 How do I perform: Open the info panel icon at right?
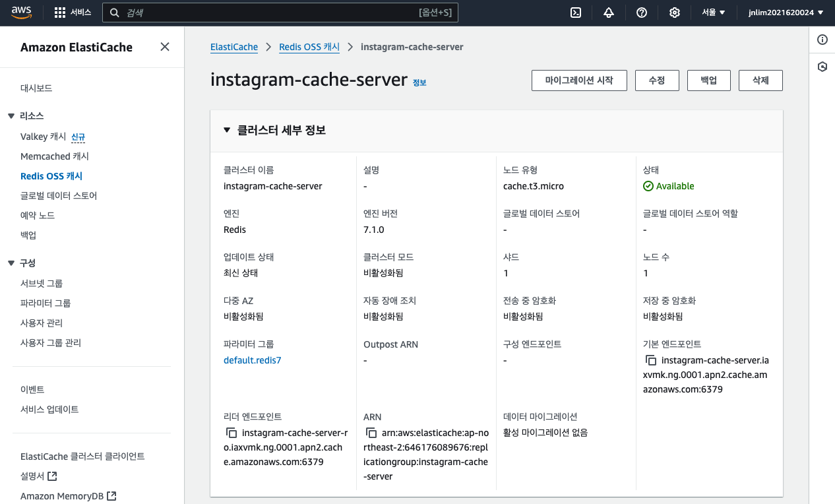click(822, 40)
